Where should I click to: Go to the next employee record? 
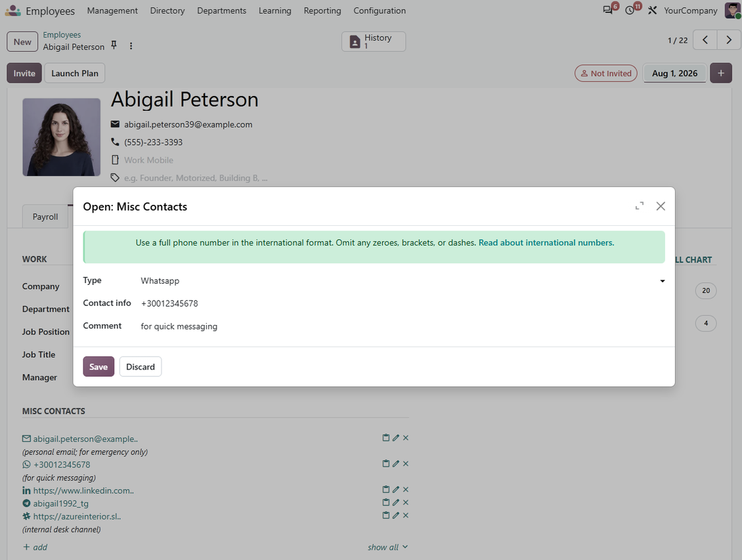(729, 40)
